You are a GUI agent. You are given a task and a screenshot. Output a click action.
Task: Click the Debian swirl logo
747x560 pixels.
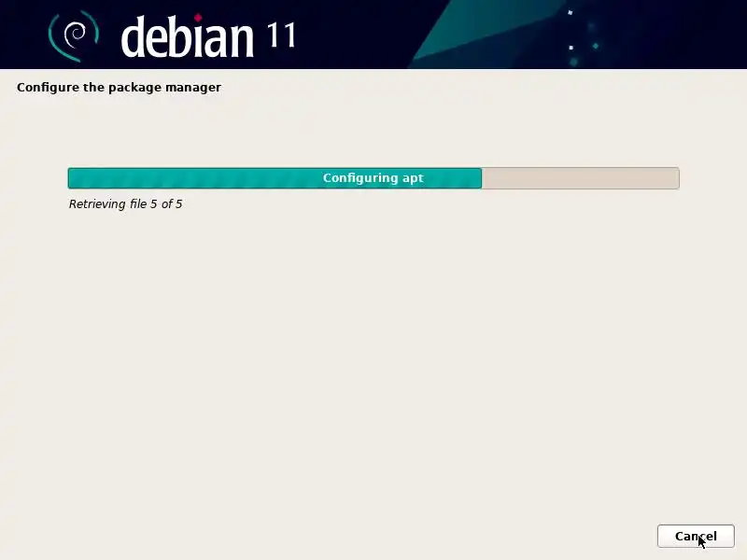pyautogui.click(x=74, y=36)
